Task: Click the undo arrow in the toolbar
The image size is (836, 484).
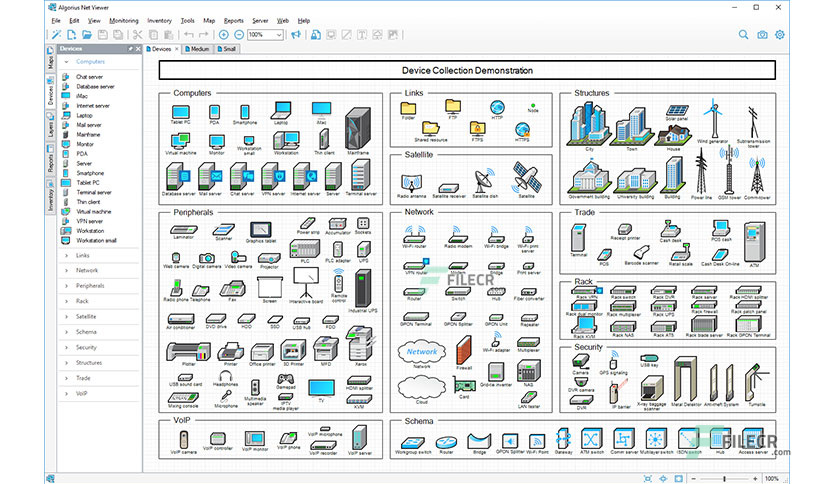Action: tap(189, 35)
